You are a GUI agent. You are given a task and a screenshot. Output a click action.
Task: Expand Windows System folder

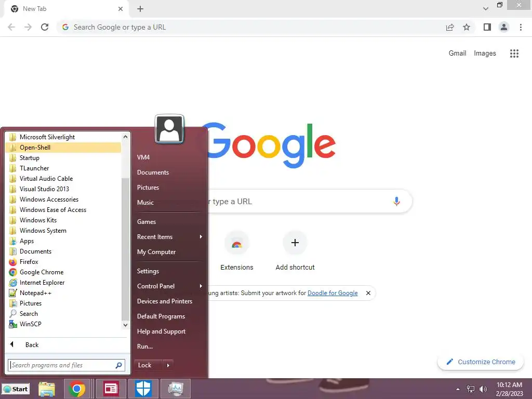(x=63, y=230)
